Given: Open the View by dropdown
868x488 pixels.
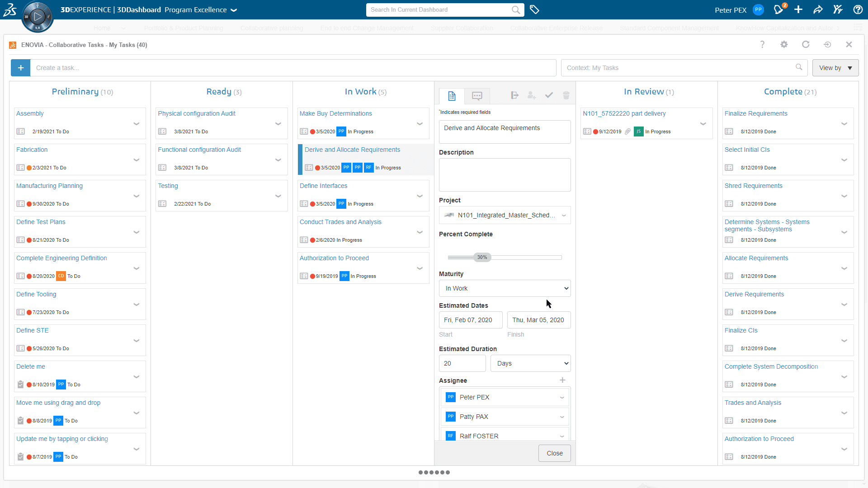Looking at the screenshot, I should 835,68.
